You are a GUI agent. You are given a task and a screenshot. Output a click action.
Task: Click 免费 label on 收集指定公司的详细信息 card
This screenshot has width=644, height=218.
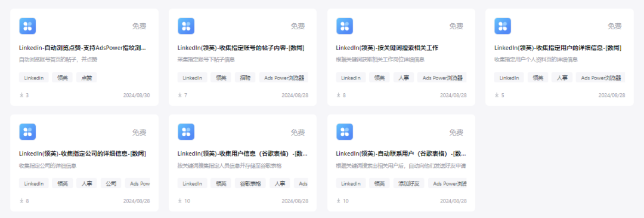139,132
